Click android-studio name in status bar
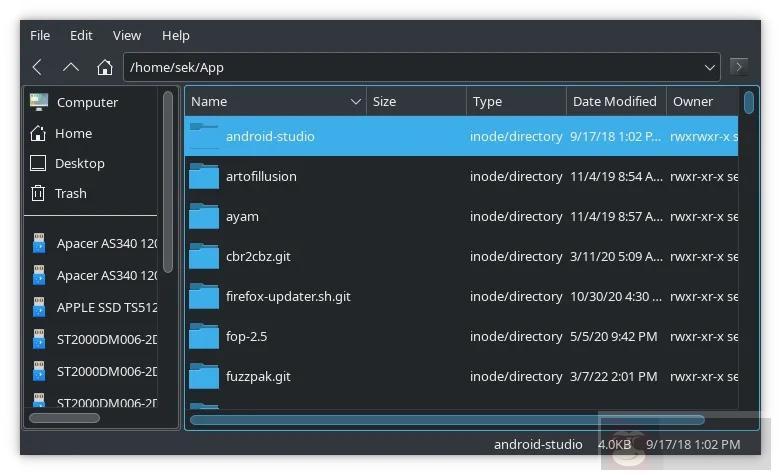Screen dimensions: 781x475 538,444
